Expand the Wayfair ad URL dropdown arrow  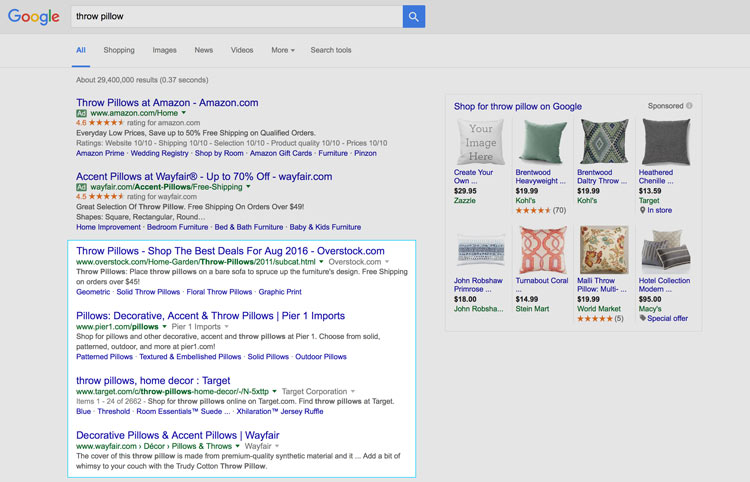pos(248,187)
